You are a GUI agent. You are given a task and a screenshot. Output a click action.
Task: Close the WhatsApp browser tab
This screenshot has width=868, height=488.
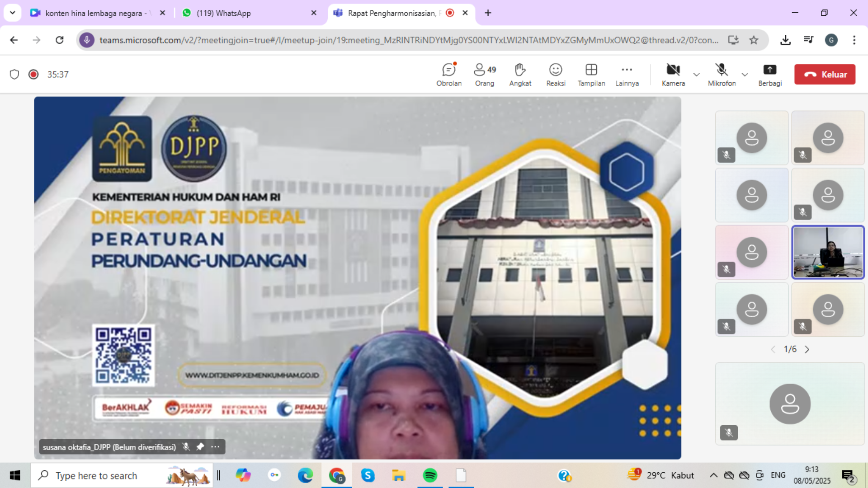(314, 13)
